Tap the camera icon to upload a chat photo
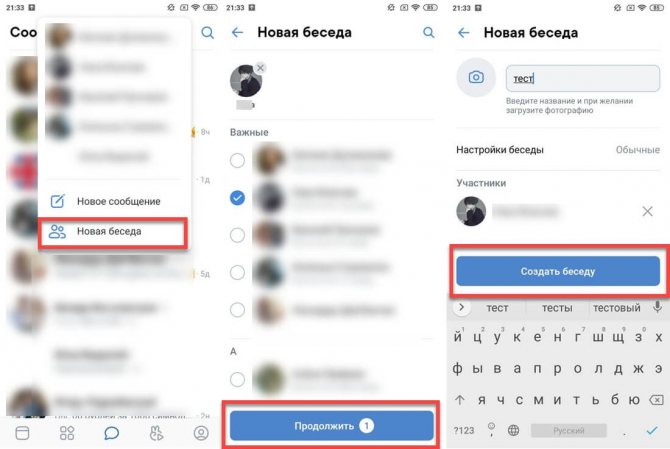 [x=476, y=77]
